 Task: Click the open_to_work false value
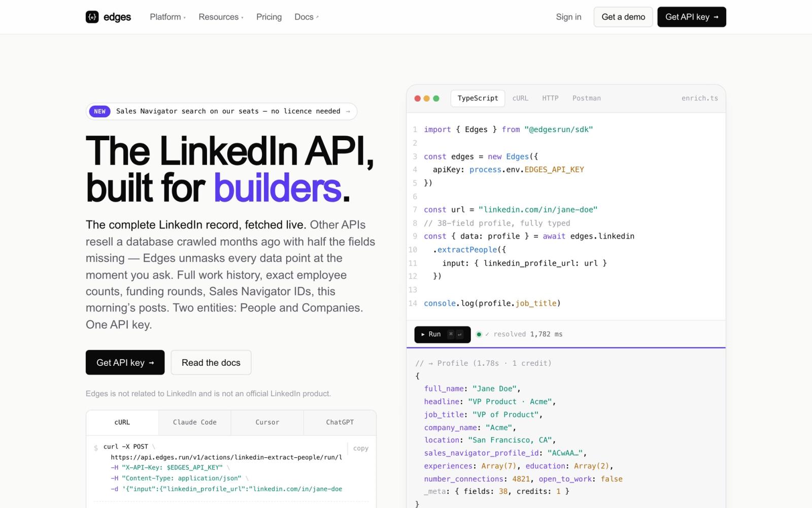point(612,479)
